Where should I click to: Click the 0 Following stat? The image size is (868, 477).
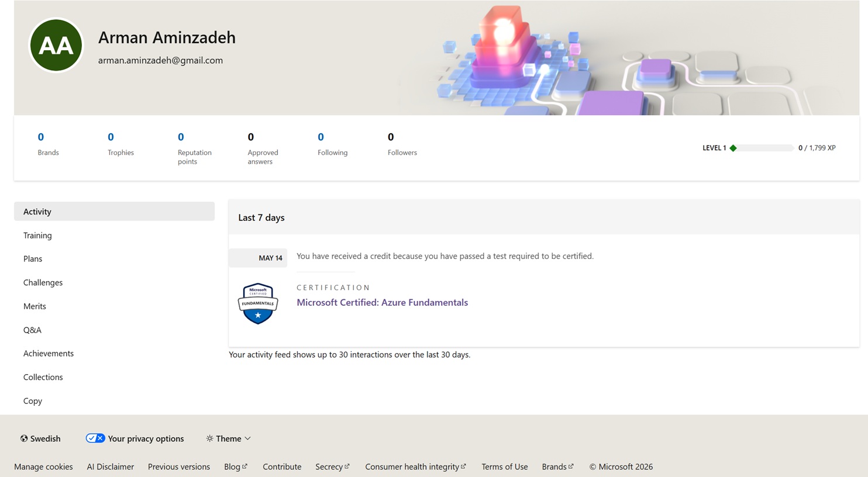tap(332, 144)
